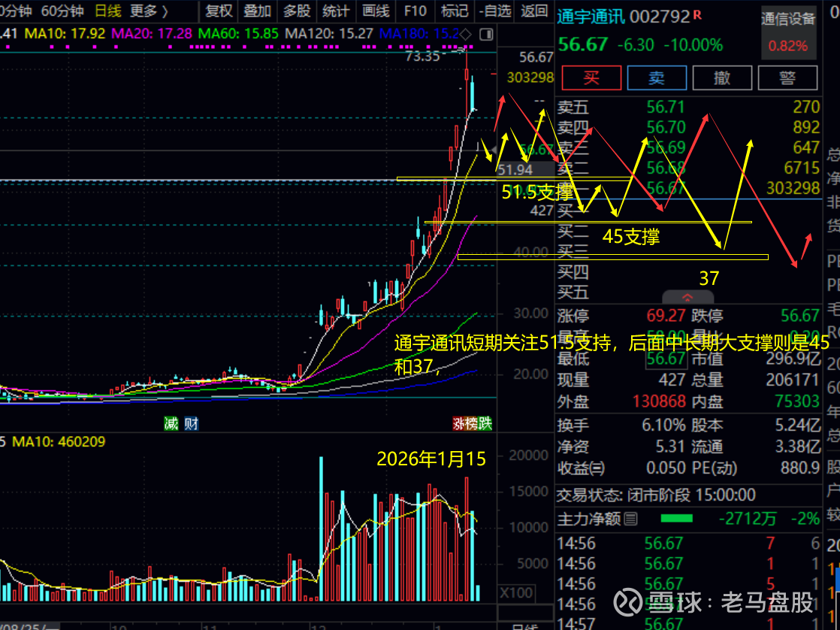840x630 pixels.
Task: Click the 撤 cancel order button
Action: [722, 77]
